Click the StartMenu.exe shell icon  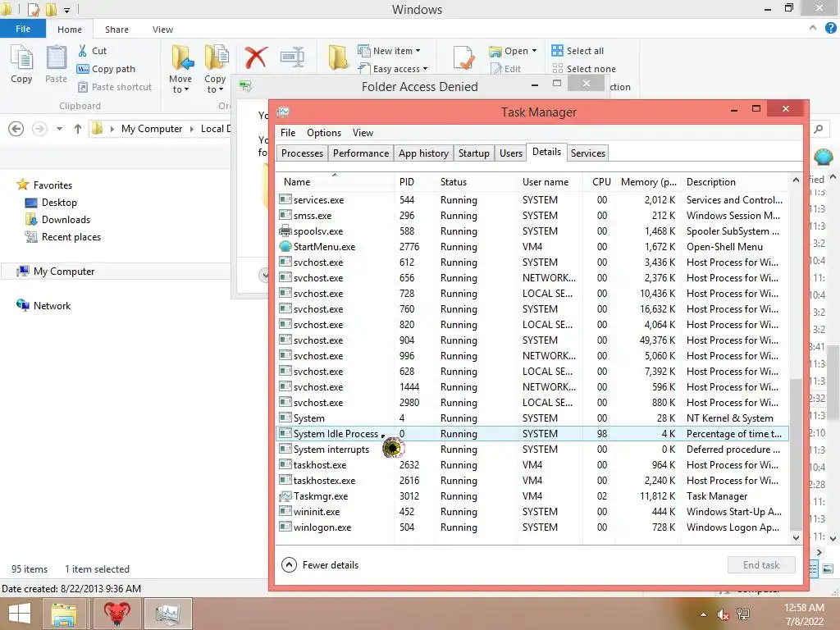pos(285,247)
